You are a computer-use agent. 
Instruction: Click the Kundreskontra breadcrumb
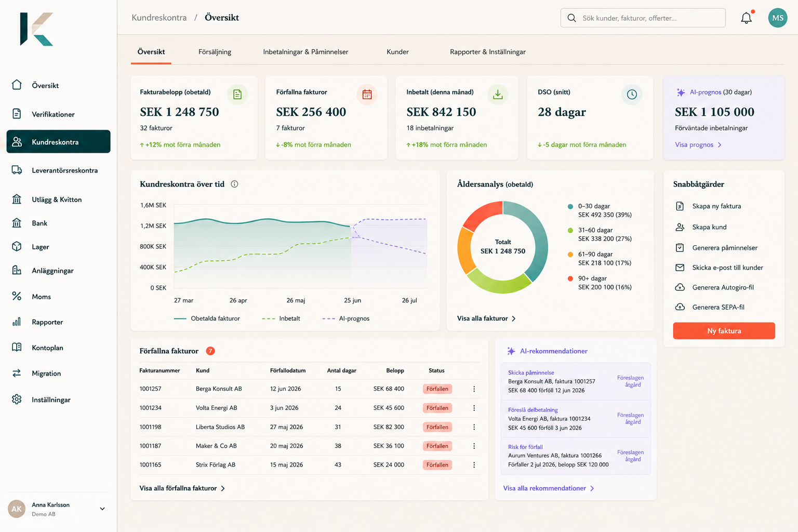click(159, 18)
